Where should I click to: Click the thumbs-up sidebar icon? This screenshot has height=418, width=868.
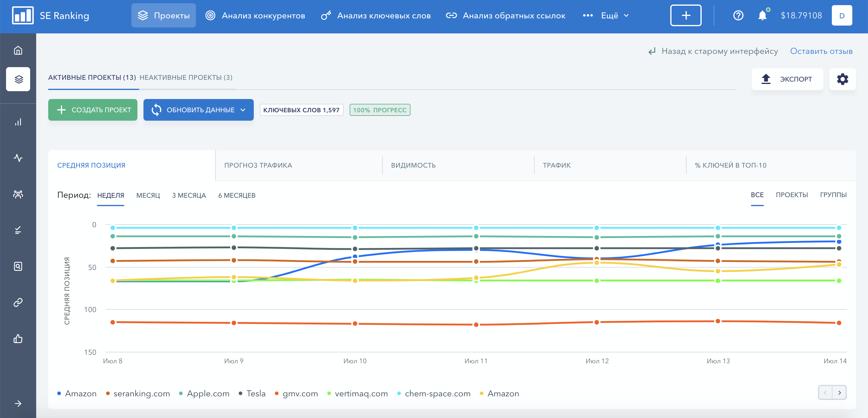click(x=18, y=339)
